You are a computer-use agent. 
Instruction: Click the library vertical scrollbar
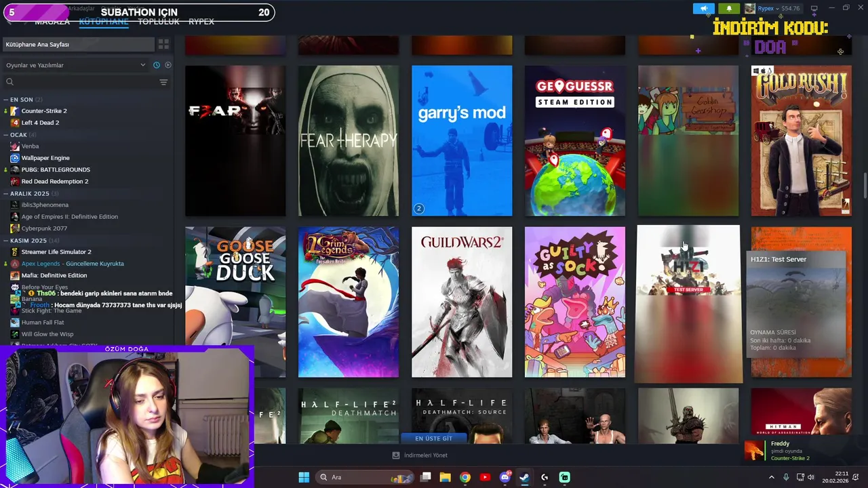coord(865,186)
